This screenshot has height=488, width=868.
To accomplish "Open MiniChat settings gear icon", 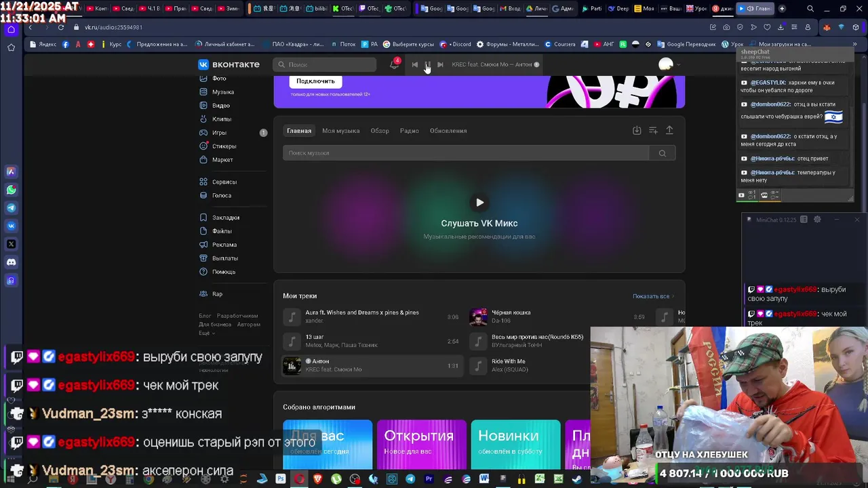I will tap(817, 220).
